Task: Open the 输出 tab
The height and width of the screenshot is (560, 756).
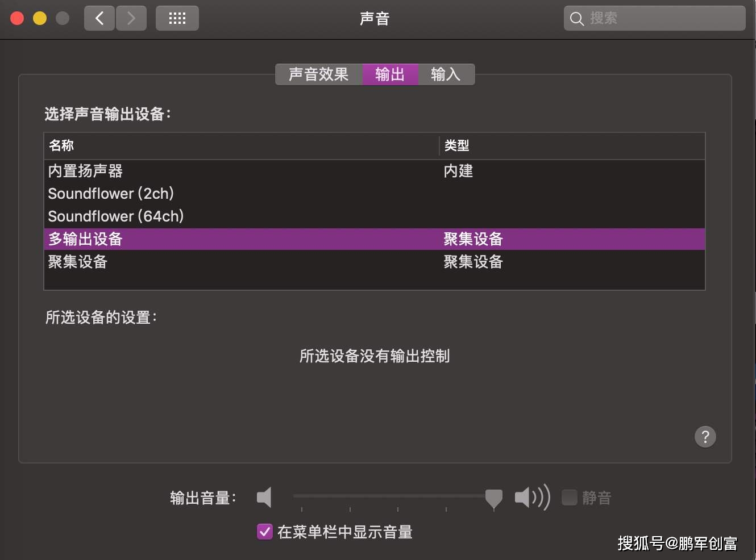Action: click(390, 74)
